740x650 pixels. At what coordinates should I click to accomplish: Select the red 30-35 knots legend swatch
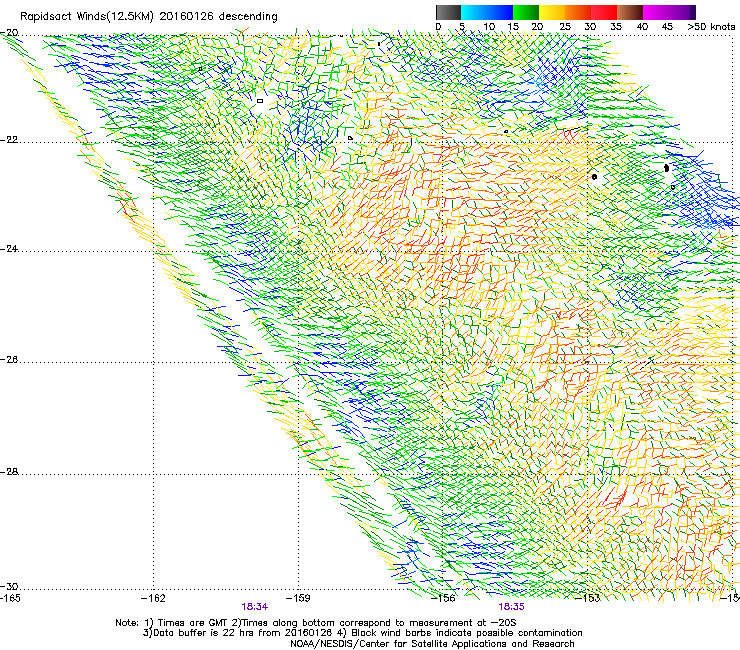[604, 12]
